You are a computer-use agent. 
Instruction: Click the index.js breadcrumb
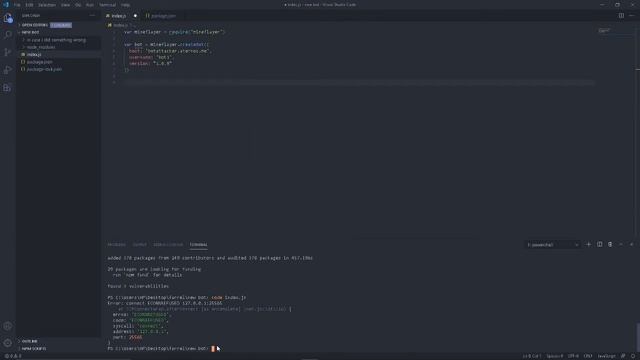[120, 25]
